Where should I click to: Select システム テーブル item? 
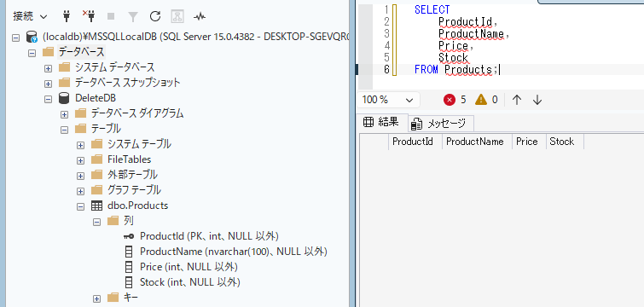pyautogui.click(x=139, y=144)
